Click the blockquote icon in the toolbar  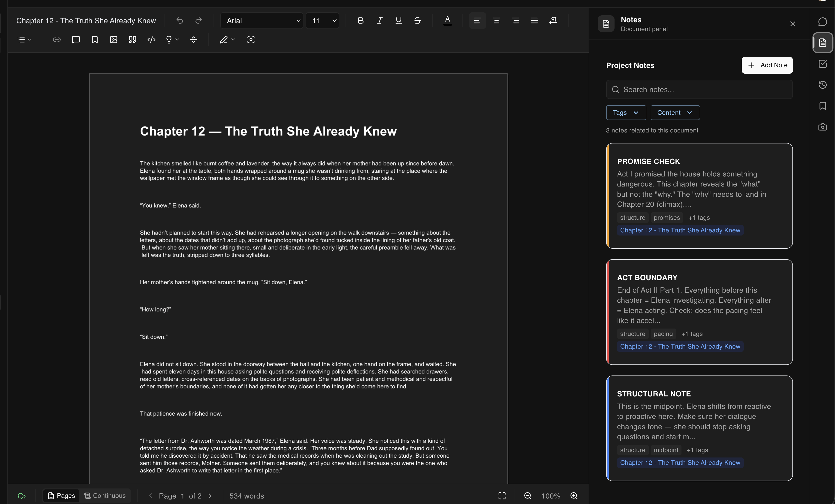pos(132,40)
